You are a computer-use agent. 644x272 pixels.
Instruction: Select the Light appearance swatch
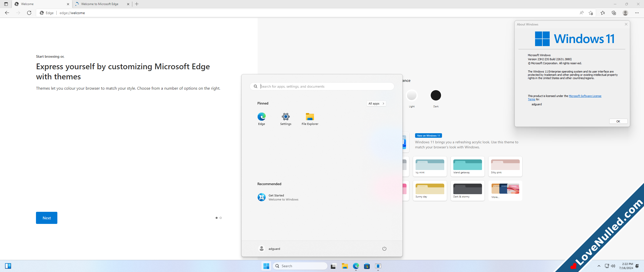coord(412,95)
